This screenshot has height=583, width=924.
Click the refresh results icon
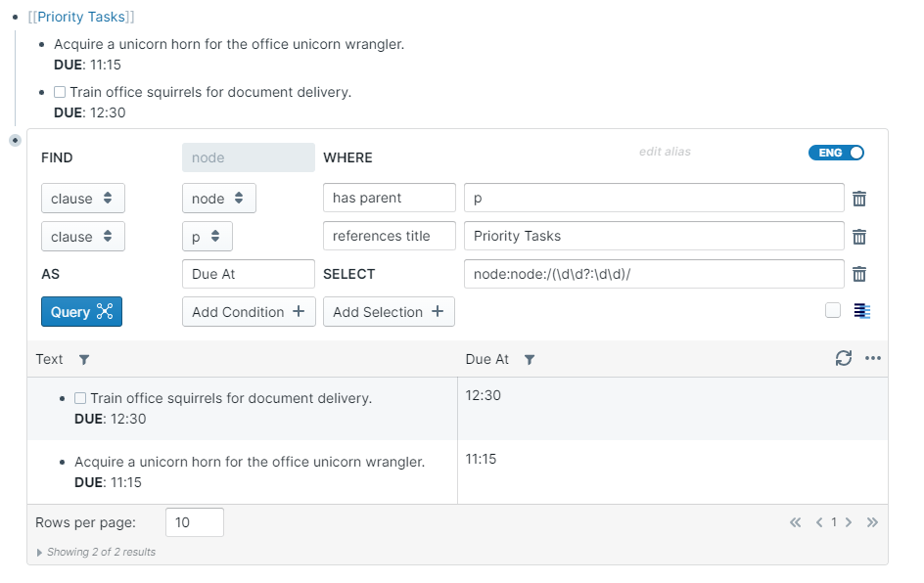click(x=844, y=359)
